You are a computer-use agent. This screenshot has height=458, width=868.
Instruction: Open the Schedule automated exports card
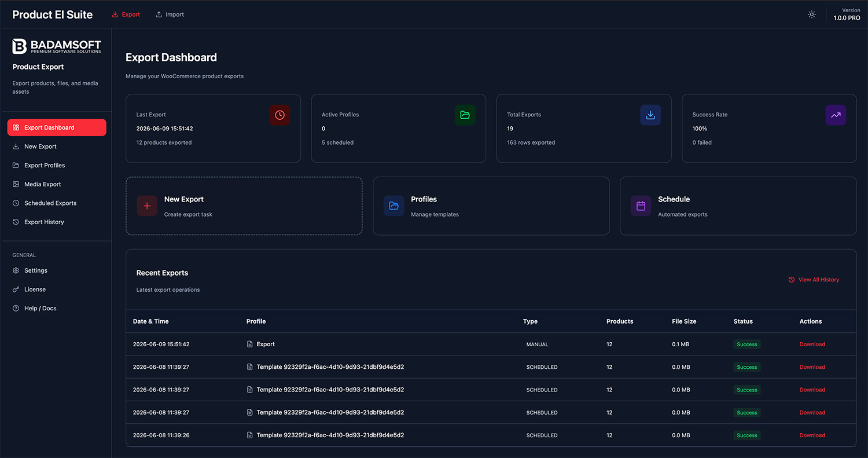click(x=738, y=206)
